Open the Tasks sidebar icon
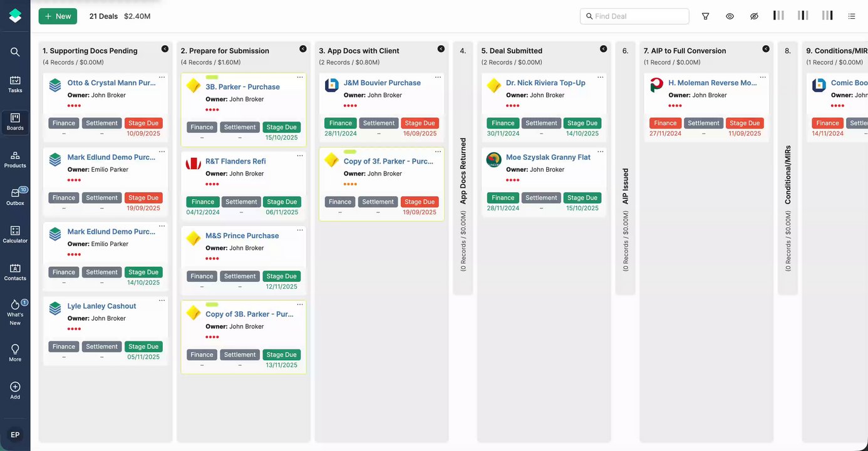Image resolution: width=868 pixels, height=451 pixels. click(x=15, y=84)
